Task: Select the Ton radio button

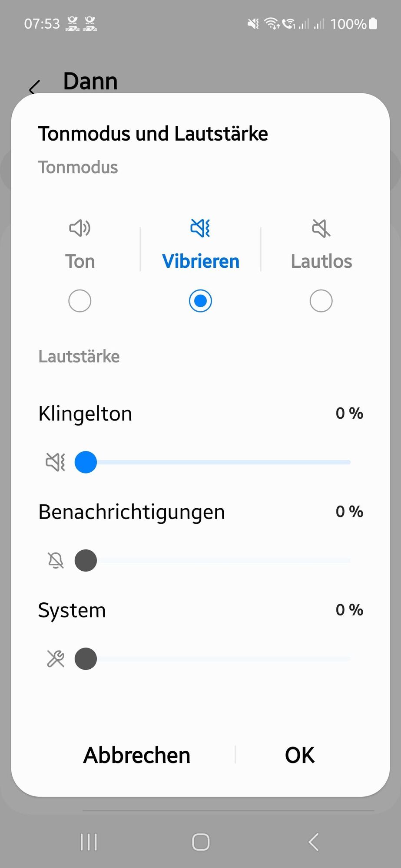Action: pyautogui.click(x=80, y=301)
